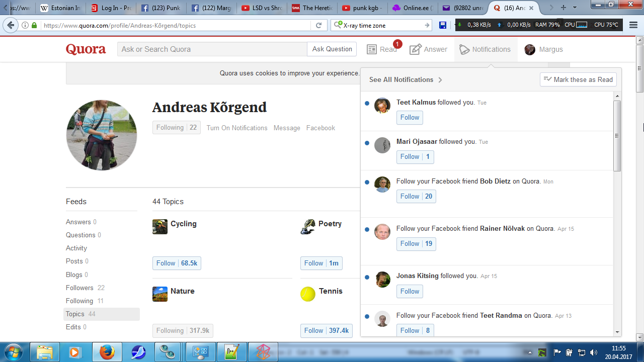Open a new browser tab with plus

tap(563, 8)
